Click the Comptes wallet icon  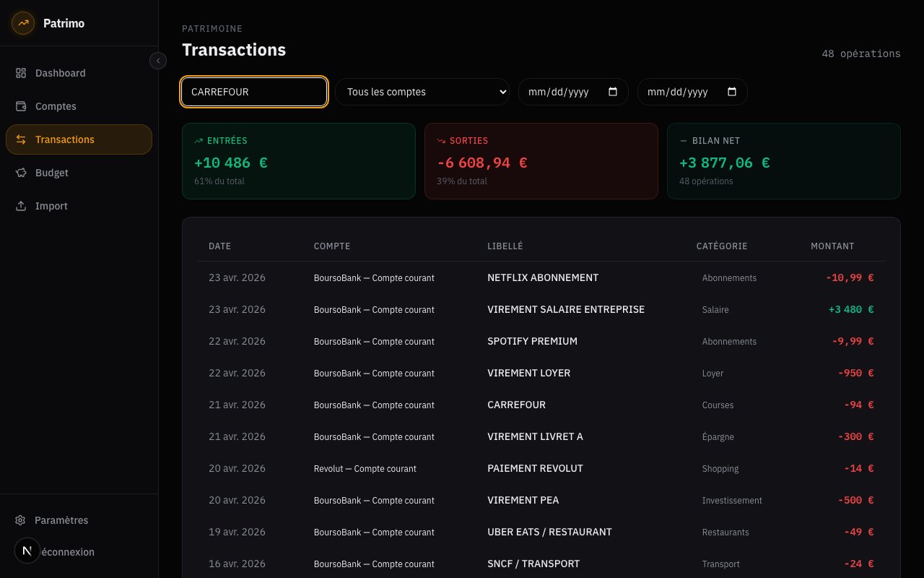(x=21, y=106)
